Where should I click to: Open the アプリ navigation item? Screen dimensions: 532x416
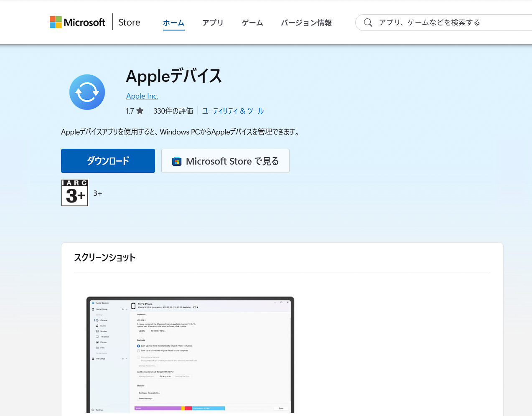point(213,23)
